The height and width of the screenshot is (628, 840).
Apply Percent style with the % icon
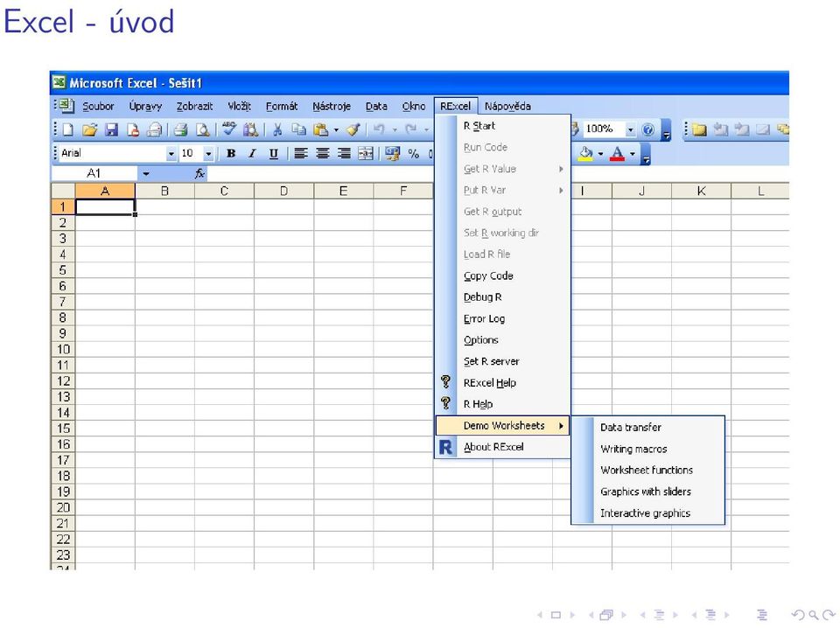coord(414,154)
